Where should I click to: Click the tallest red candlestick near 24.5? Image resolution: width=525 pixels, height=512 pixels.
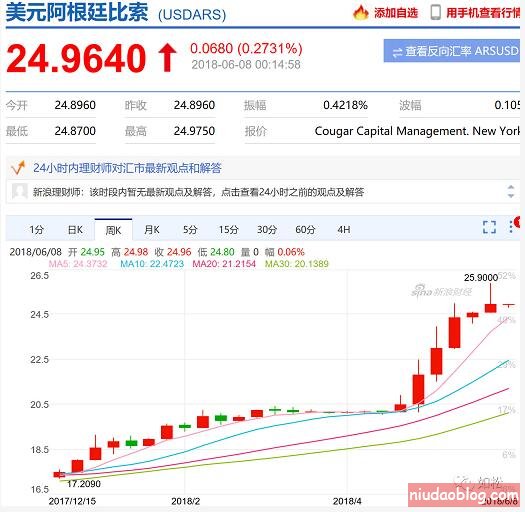click(x=454, y=333)
